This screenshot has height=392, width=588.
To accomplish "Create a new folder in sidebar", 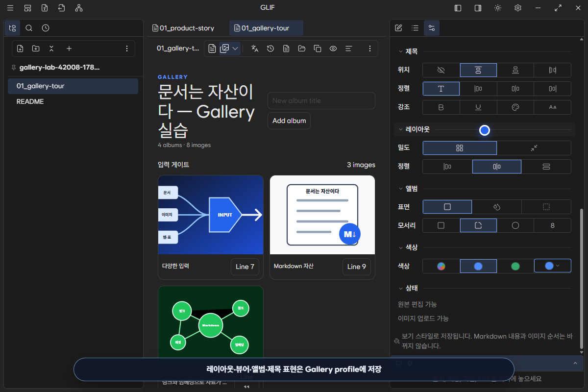I will pyautogui.click(x=36, y=49).
